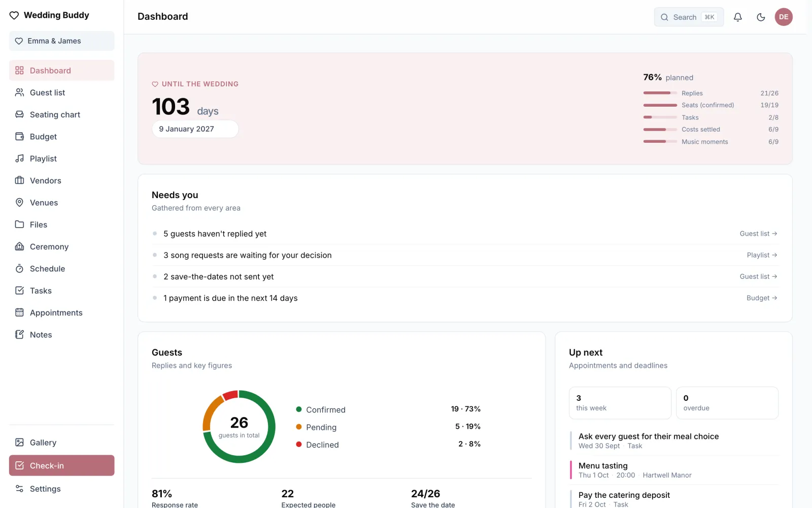Open 'Ask every guest for their meal choice'
Image resolution: width=812 pixels, height=508 pixels.
point(674,440)
